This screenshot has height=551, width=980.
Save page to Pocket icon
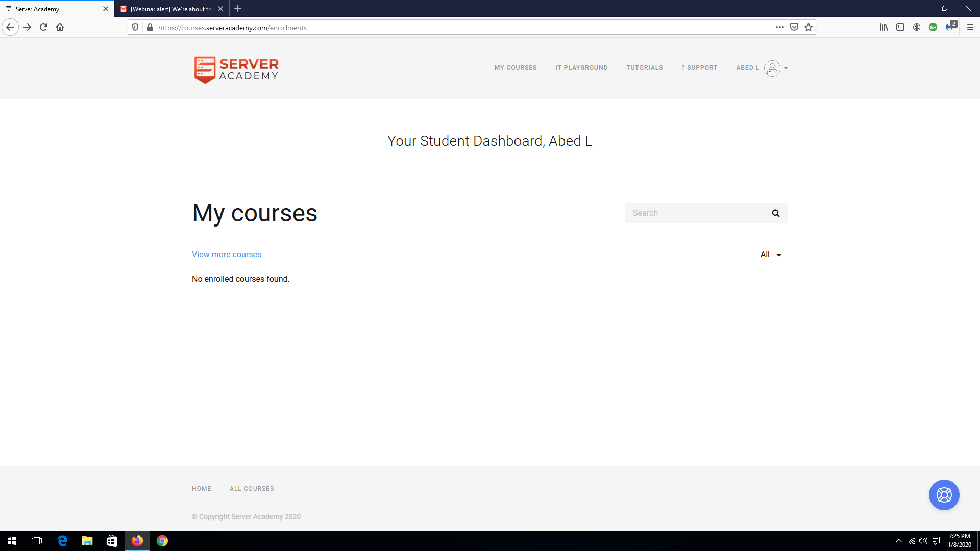794,28
